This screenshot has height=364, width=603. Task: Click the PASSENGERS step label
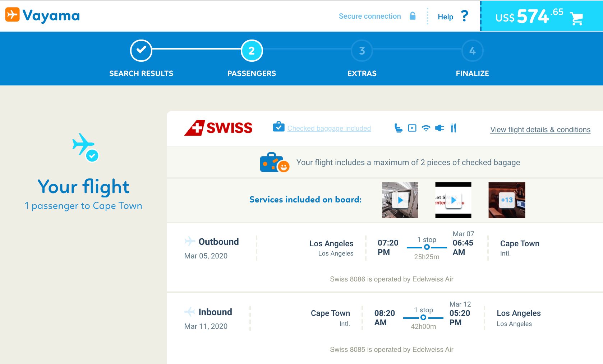pos(252,74)
